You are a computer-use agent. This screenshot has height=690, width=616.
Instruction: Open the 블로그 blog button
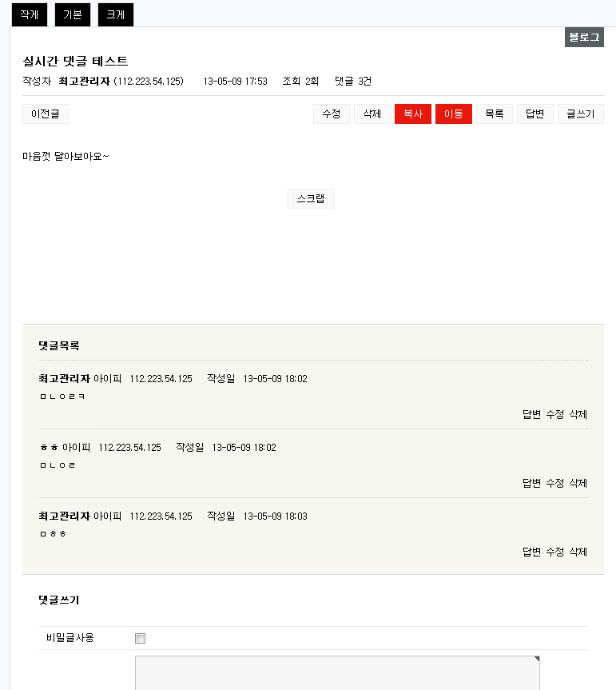coord(584,37)
